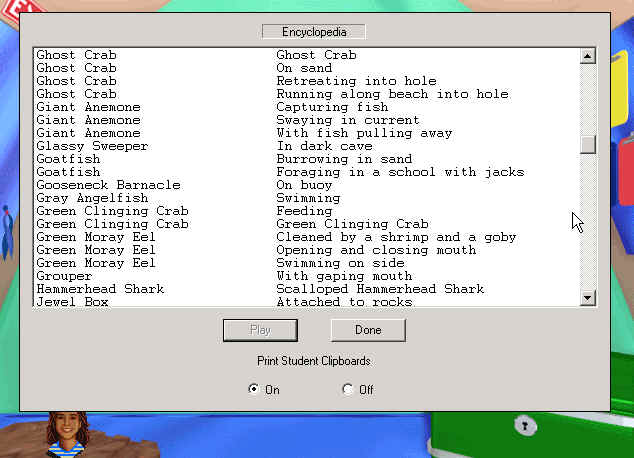The image size is (634, 458).
Task: Click the Play button
Action: coord(260,330)
